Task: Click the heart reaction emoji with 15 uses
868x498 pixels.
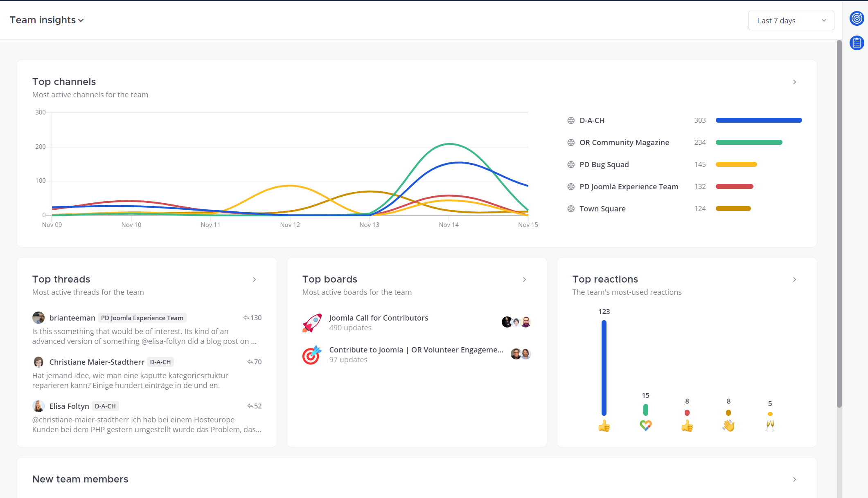Action: tap(645, 426)
